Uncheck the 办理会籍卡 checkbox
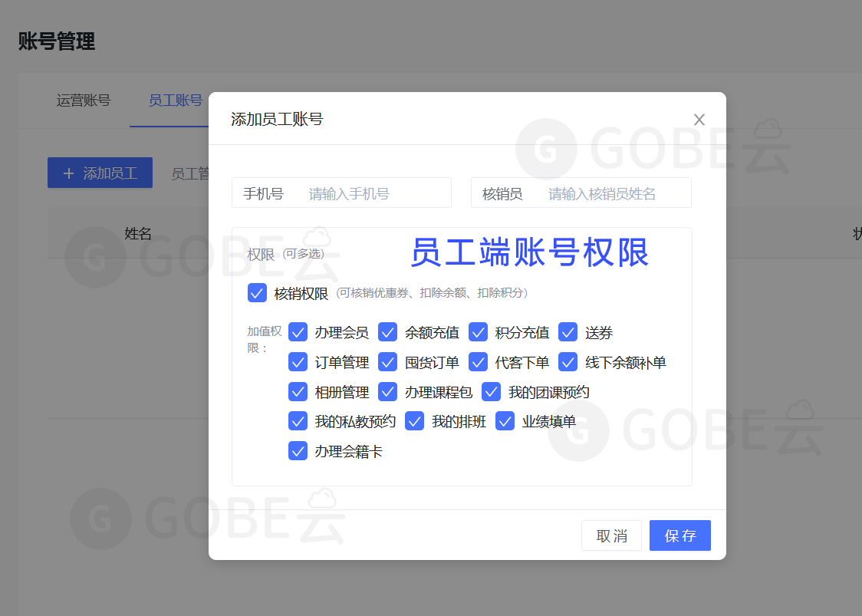Screen dimensions: 862x616 [x=298, y=450]
